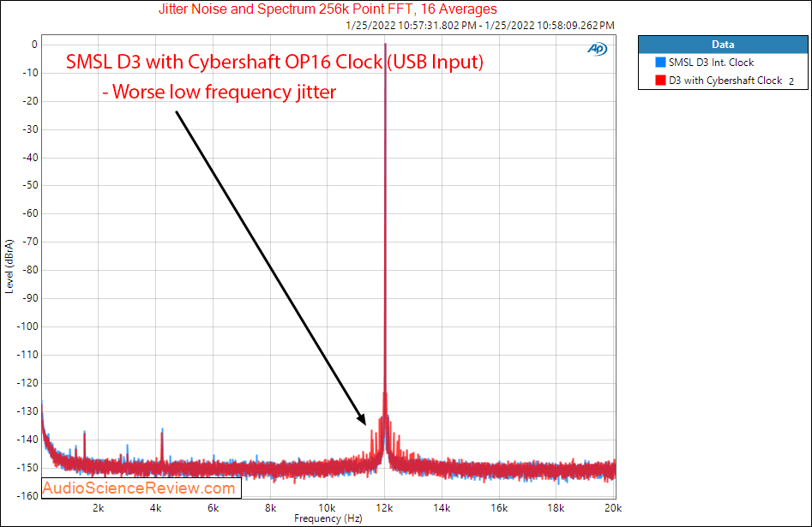Image resolution: width=812 pixels, height=527 pixels.
Task: Click the 16k frequency axis tick label
Action: (x=499, y=508)
